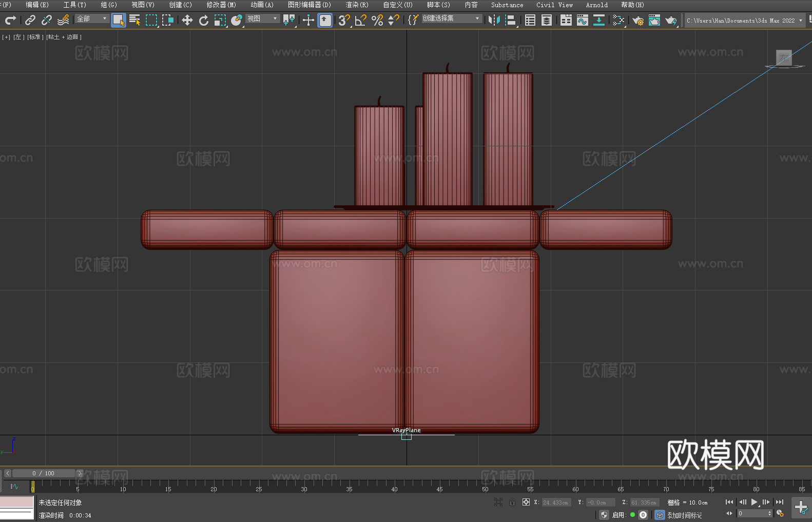
Task: Toggle Spinner Snap
Action: pos(394,20)
